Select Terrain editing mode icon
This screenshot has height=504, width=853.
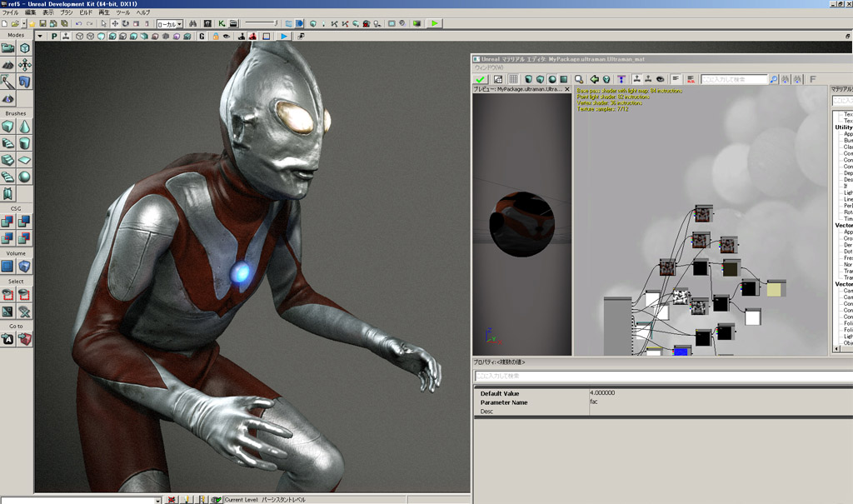[7, 65]
